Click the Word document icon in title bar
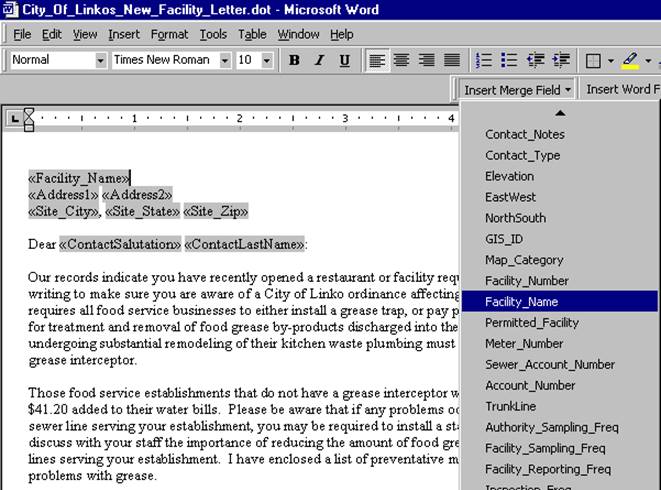 10,9
